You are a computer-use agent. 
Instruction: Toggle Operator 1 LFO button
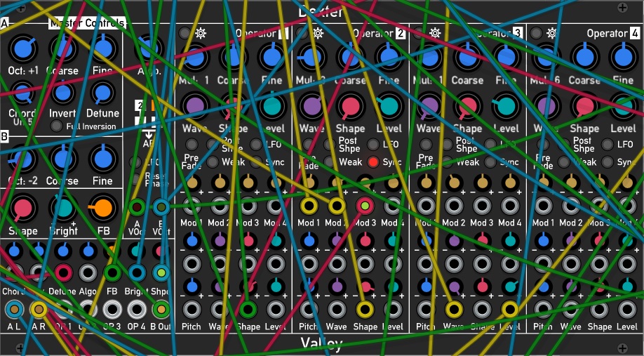pyautogui.click(x=256, y=144)
